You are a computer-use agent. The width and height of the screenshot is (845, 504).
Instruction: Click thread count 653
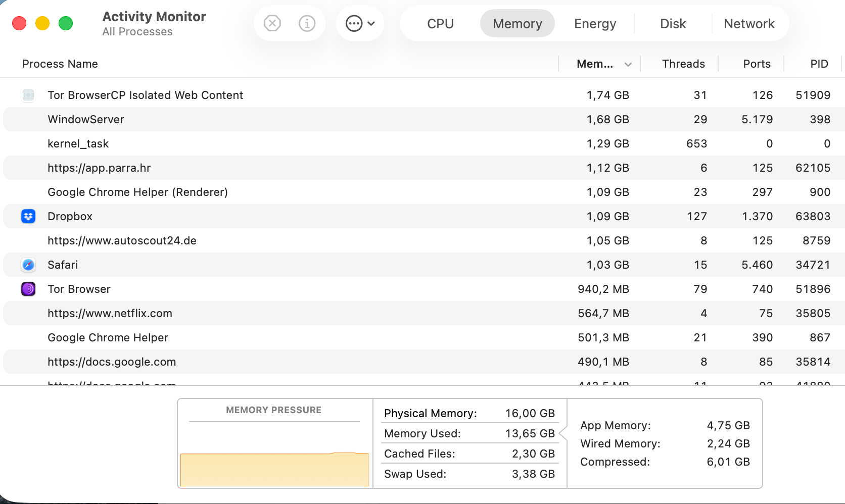696,144
